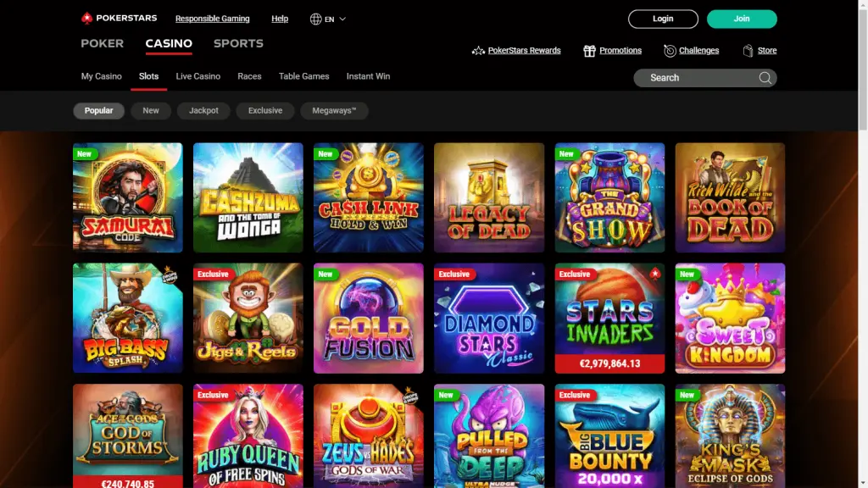
Task: Click the search magnifier icon
Action: click(x=765, y=78)
